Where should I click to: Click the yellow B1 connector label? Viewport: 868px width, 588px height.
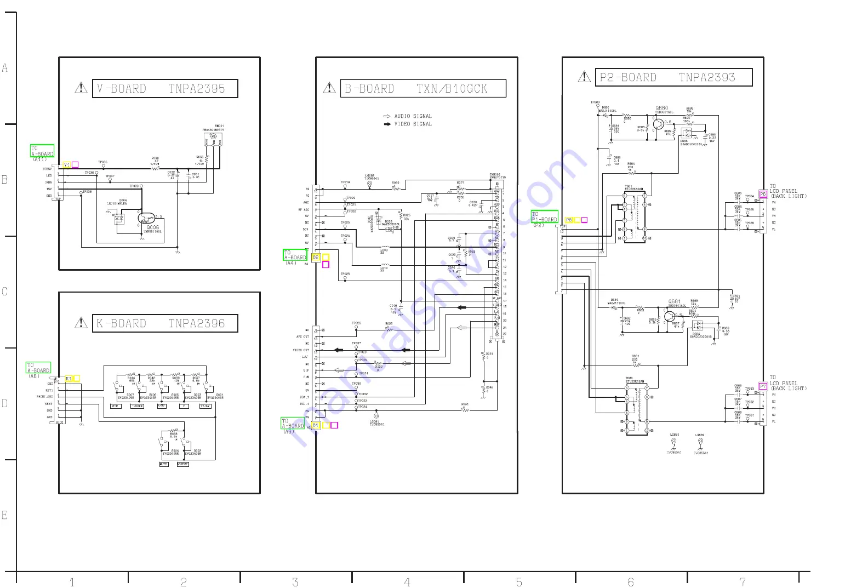point(316,425)
